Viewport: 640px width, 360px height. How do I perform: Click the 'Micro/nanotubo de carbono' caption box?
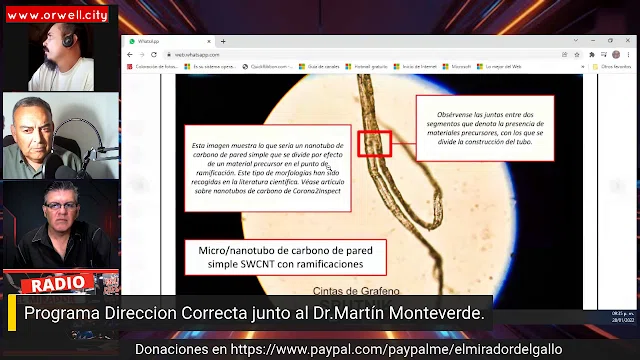[x=285, y=257]
